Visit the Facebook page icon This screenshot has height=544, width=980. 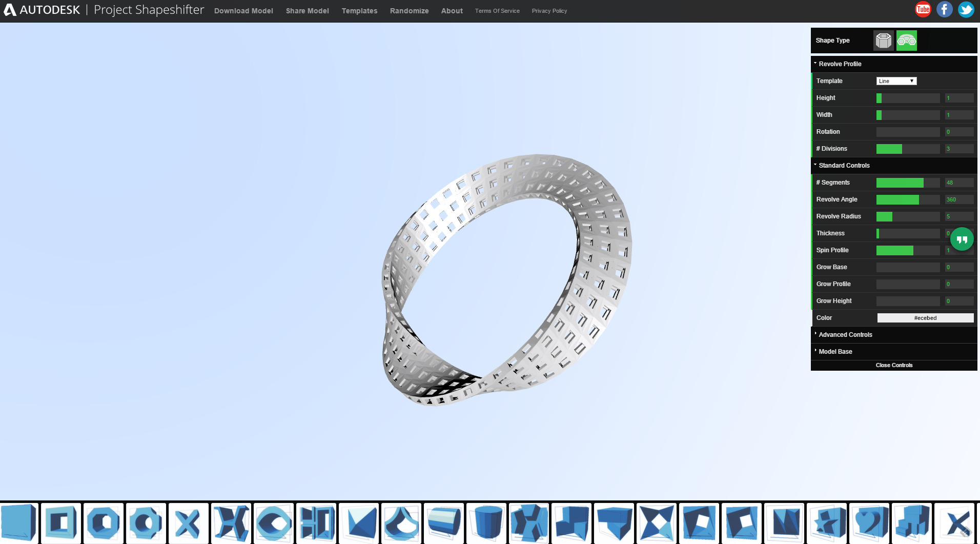tap(944, 9)
